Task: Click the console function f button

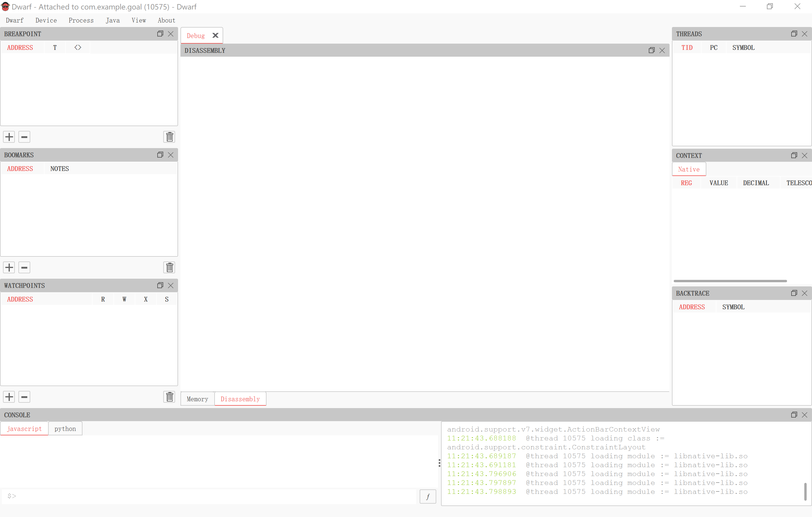Action: [x=428, y=497]
